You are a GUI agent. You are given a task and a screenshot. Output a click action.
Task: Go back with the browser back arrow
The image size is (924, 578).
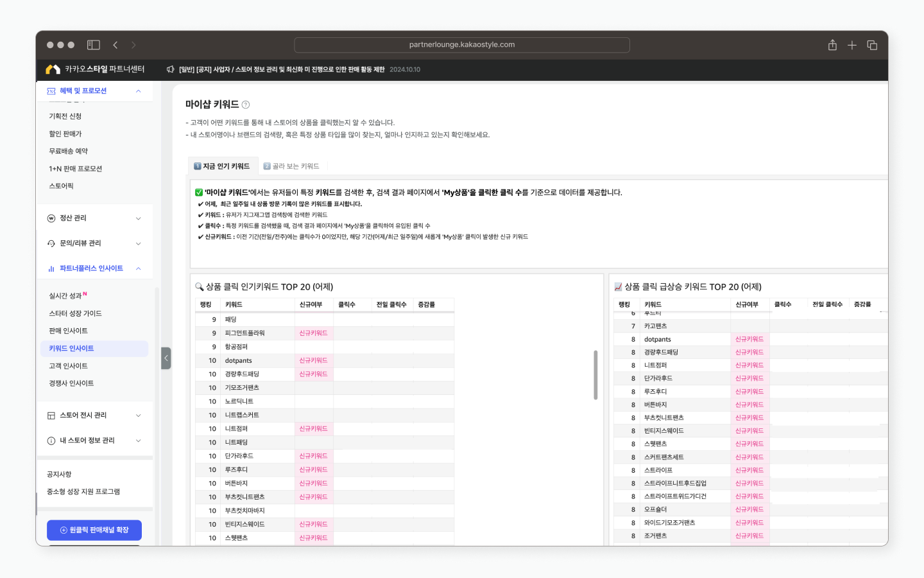pos(116,45)
